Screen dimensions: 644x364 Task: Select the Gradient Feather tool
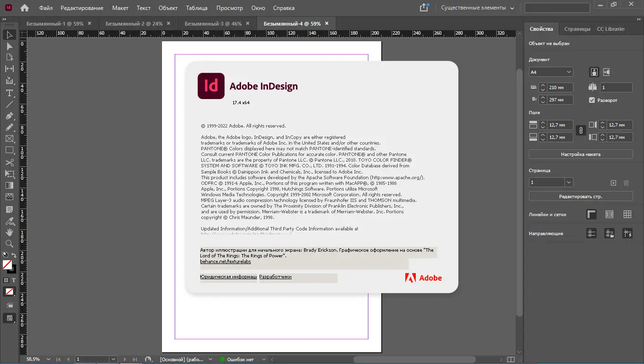pyautogui.click(x=9, y=197)
